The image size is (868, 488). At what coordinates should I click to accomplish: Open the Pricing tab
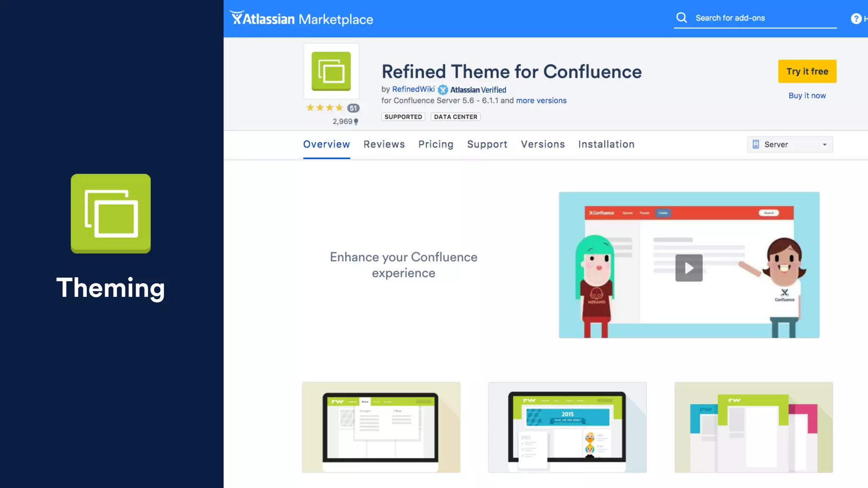436,144
